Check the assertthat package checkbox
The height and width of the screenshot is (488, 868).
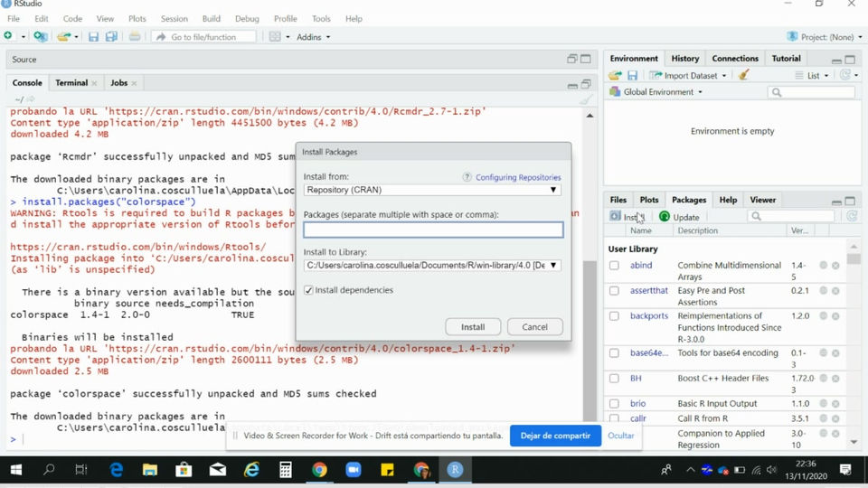pos(614,290)
